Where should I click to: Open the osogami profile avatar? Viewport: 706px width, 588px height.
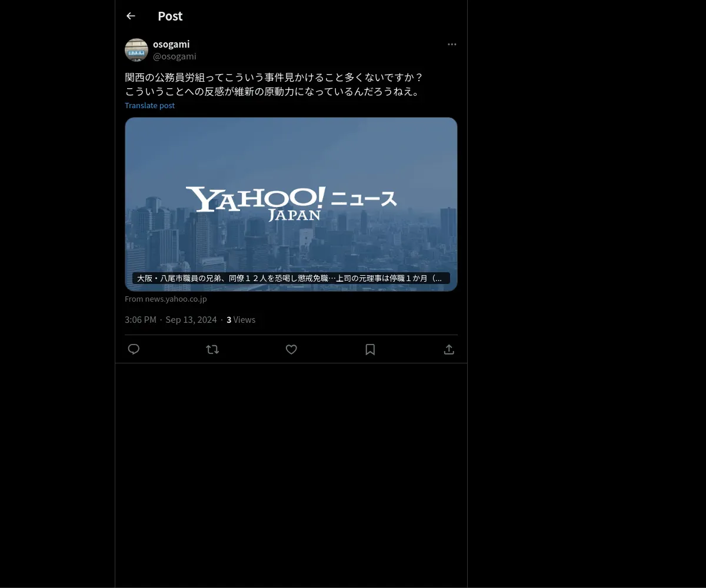(136, 50)
